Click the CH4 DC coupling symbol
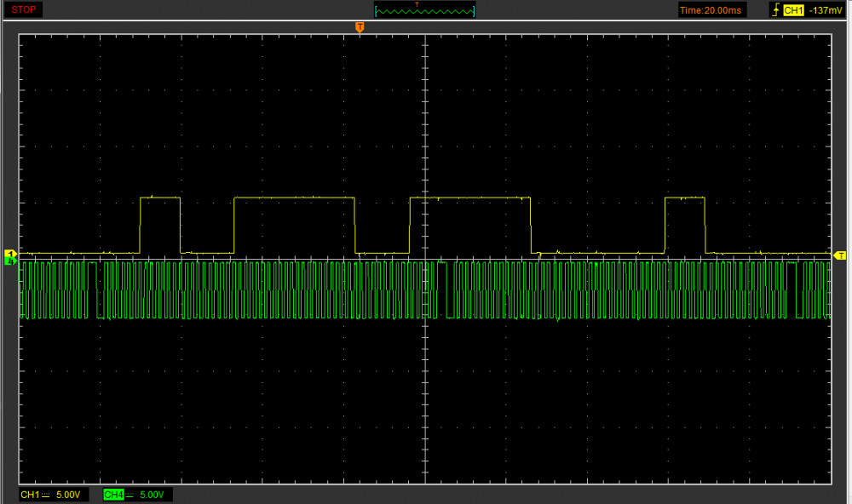This screenshot has height=504, width=852. 130,495
